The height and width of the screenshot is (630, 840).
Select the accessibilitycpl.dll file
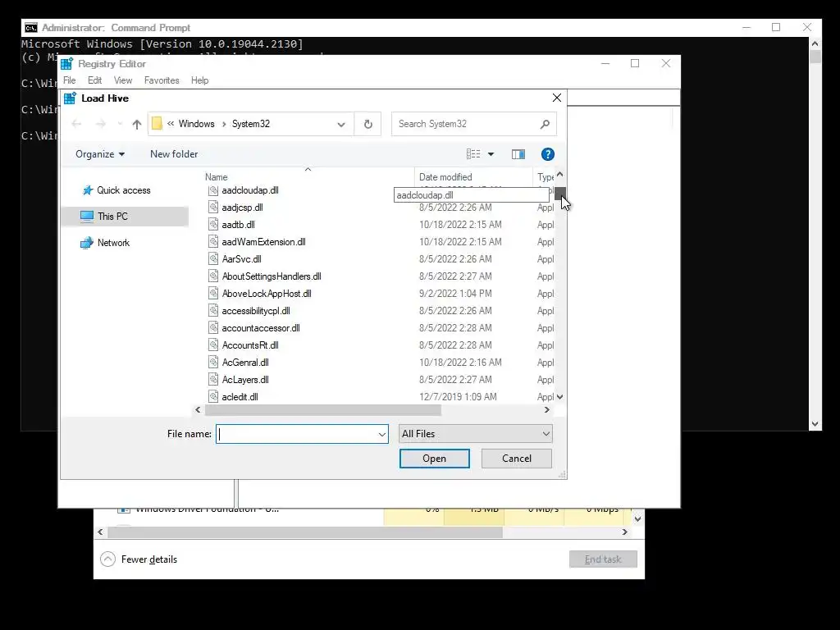[x=256, y=311]
